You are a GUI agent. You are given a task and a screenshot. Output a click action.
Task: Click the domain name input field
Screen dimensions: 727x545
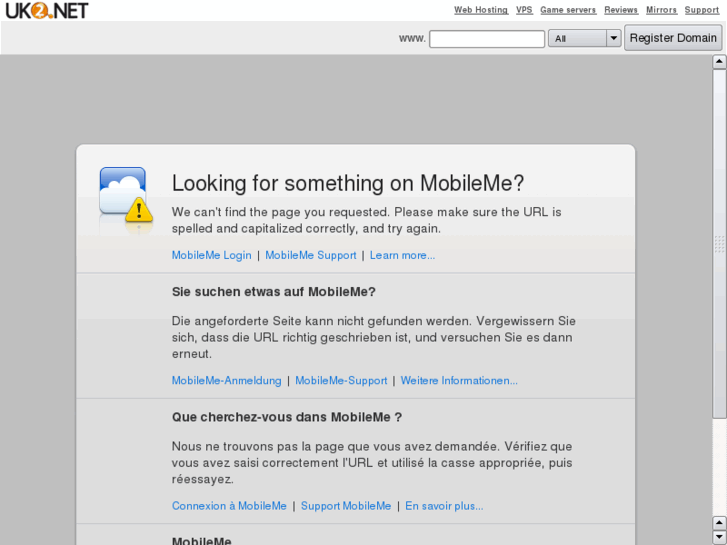[487, 39]
